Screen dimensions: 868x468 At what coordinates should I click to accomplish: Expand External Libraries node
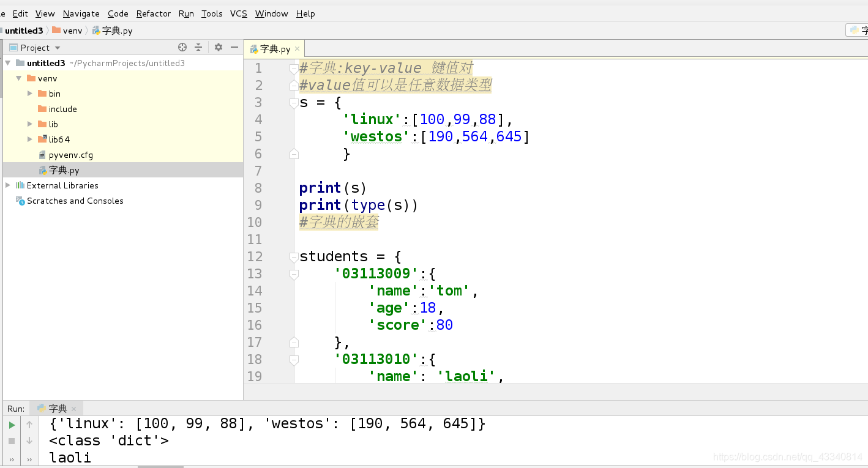[8, 185]
